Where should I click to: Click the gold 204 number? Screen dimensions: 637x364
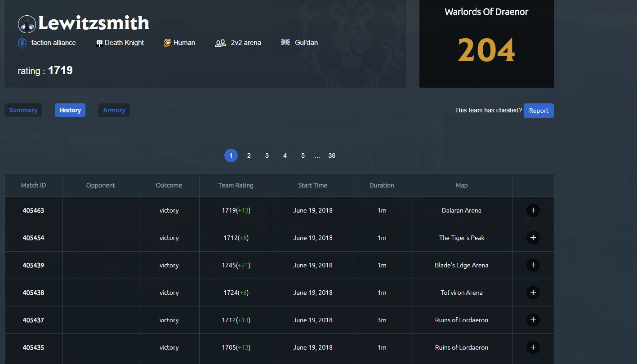pyautogui.click(x=486, y=50)
